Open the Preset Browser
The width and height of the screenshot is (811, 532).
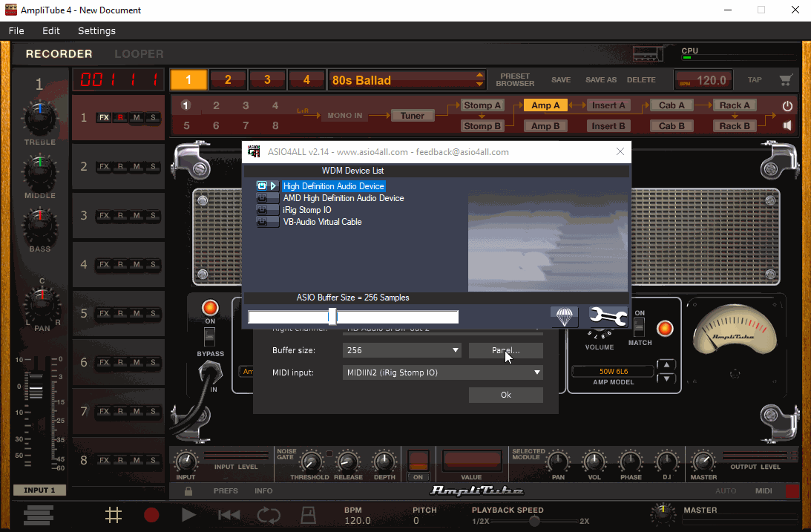tap(515, 80)
